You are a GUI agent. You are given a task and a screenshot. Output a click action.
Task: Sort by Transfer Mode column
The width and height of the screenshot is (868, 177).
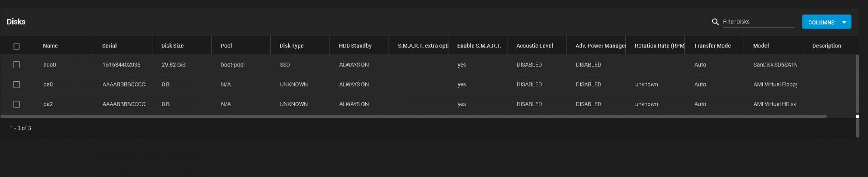click(712, 46)
